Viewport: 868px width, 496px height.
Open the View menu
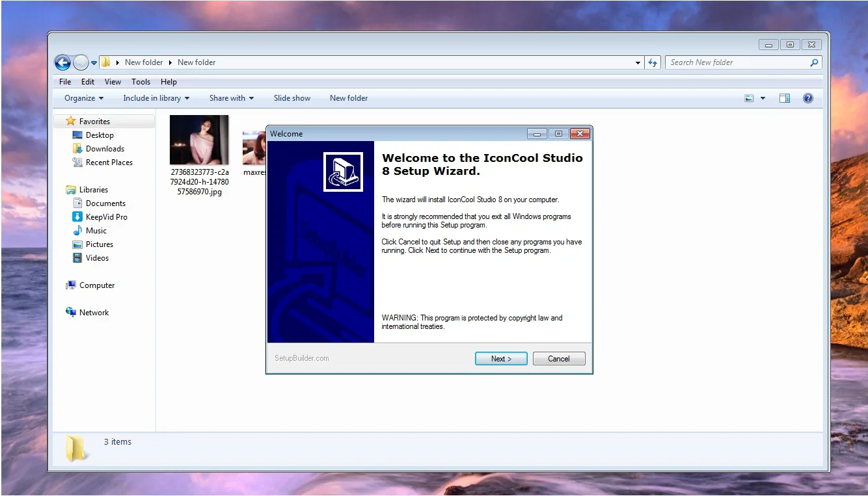[113, 82]
